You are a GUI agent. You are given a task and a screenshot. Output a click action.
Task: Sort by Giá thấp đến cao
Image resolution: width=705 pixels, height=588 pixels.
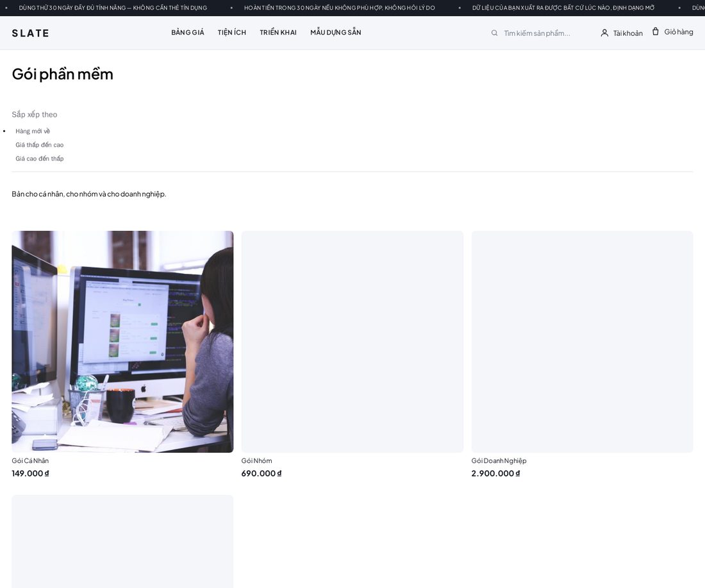pos(40,145)
